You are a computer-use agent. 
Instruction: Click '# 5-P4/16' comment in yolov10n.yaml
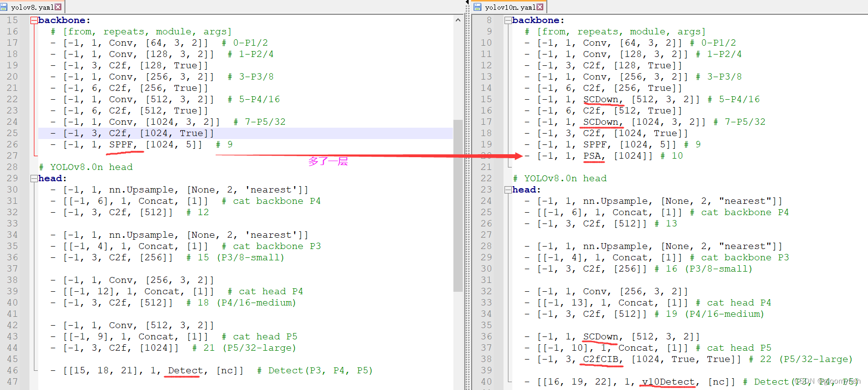(x=733, y=99)
